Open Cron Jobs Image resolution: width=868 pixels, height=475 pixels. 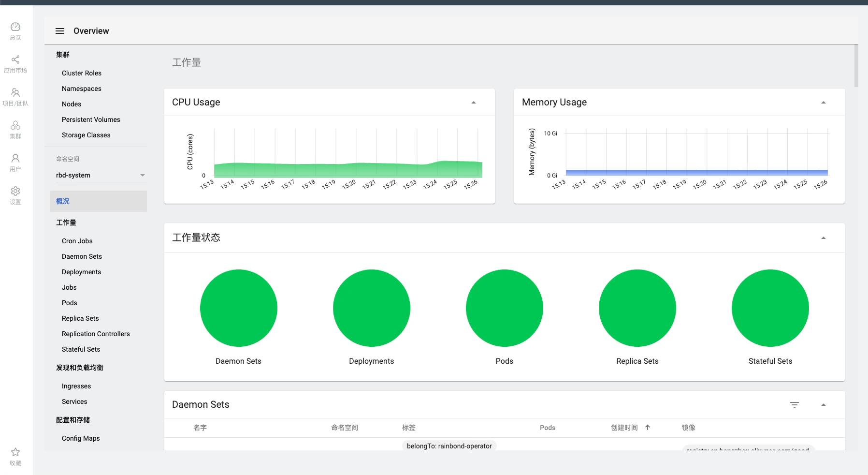tap(77, 241)
